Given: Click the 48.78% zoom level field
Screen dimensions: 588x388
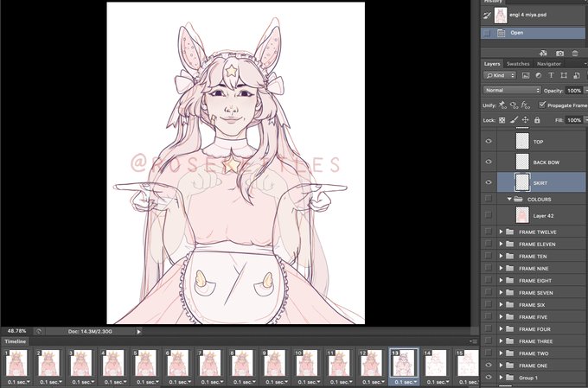Looking at the screenshot, I should click(x=17, y=331).
